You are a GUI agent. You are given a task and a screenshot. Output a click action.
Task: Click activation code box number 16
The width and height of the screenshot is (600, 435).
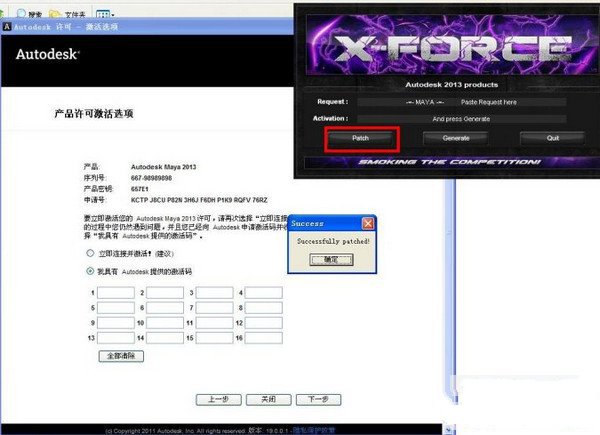[x=264, y=338]
